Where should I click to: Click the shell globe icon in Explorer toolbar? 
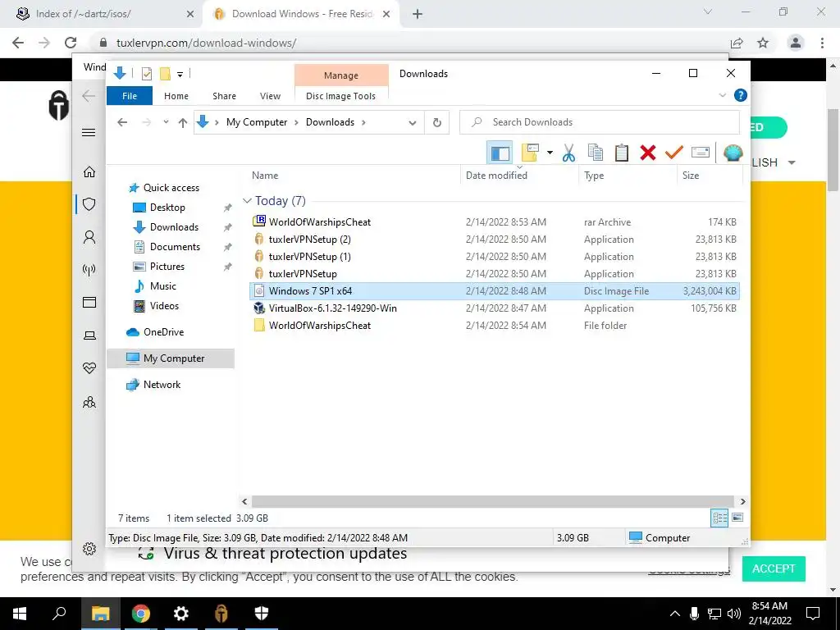[x=733, y=153]
